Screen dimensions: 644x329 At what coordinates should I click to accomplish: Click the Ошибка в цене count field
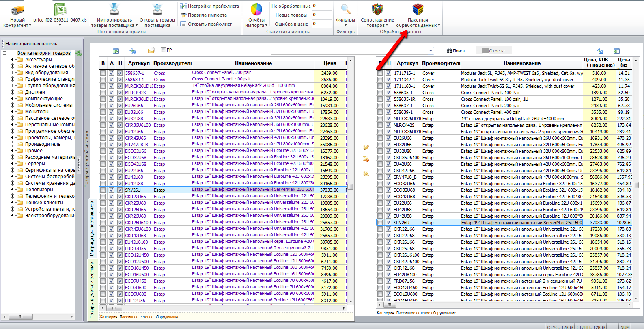322,24
